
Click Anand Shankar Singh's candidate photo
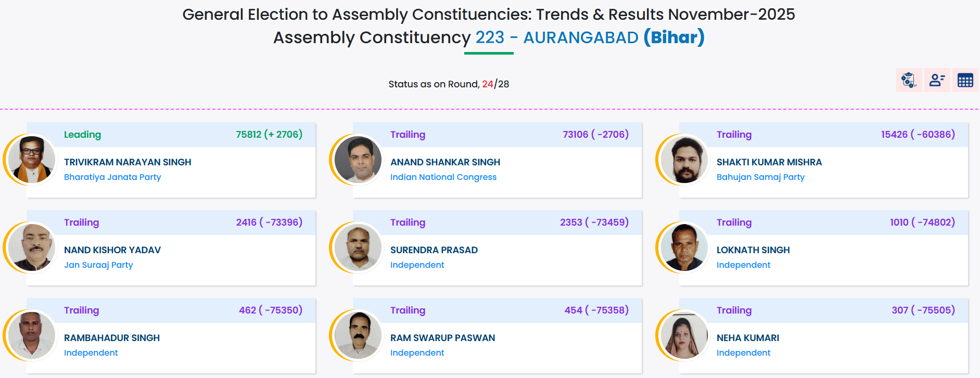[x=358, y=160]
